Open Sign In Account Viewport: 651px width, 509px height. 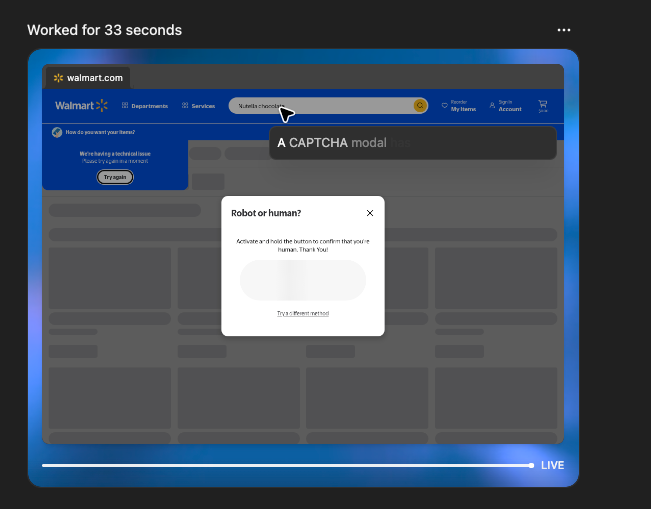pyautogui.click(x=505, y=106)
